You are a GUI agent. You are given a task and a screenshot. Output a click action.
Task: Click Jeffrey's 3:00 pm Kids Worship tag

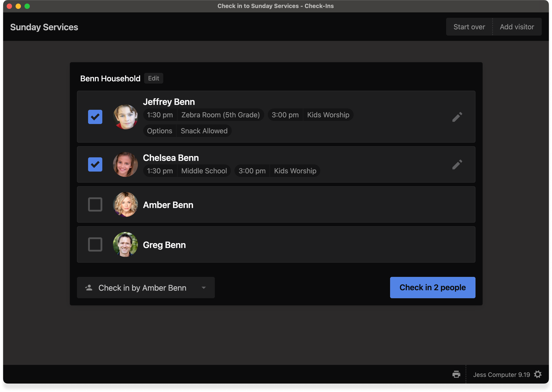tap(328, 115)
